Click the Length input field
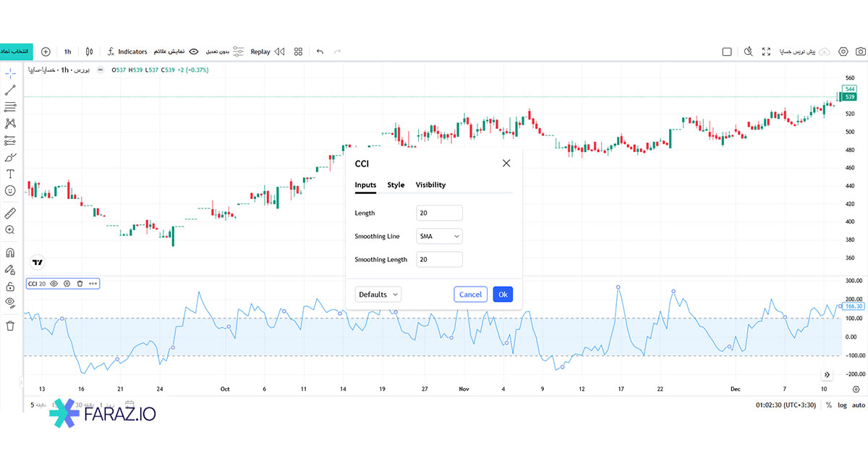 (439, 213)
